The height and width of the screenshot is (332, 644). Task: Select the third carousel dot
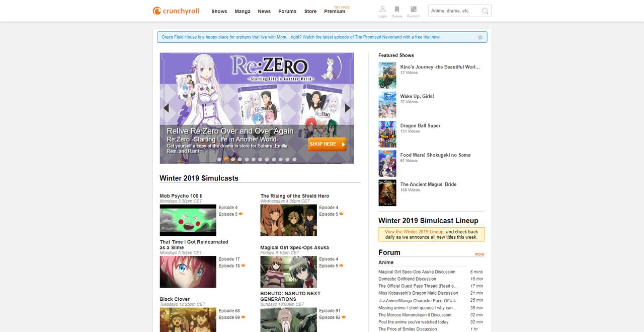click(x=233, y=159)
